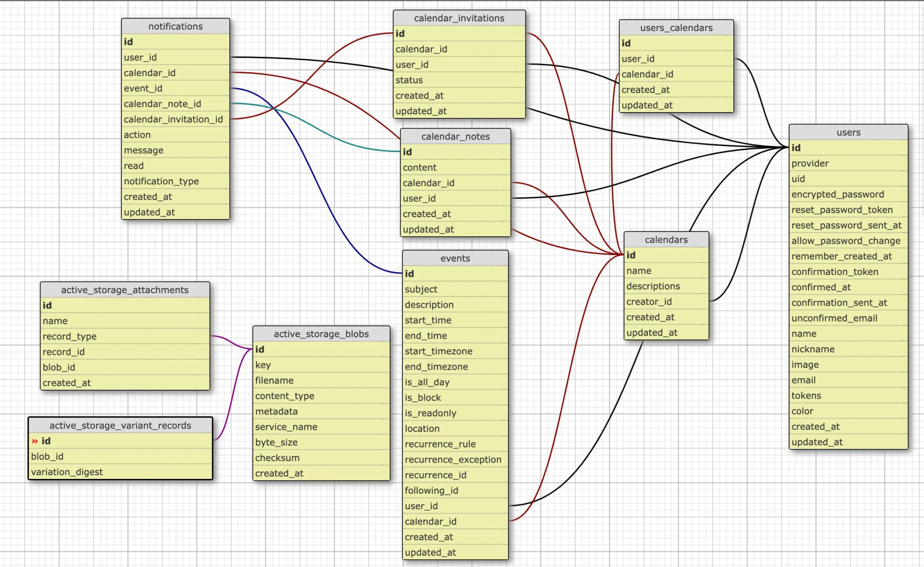Select the creator_id field in calendars
924x567 pixels.
649,302
